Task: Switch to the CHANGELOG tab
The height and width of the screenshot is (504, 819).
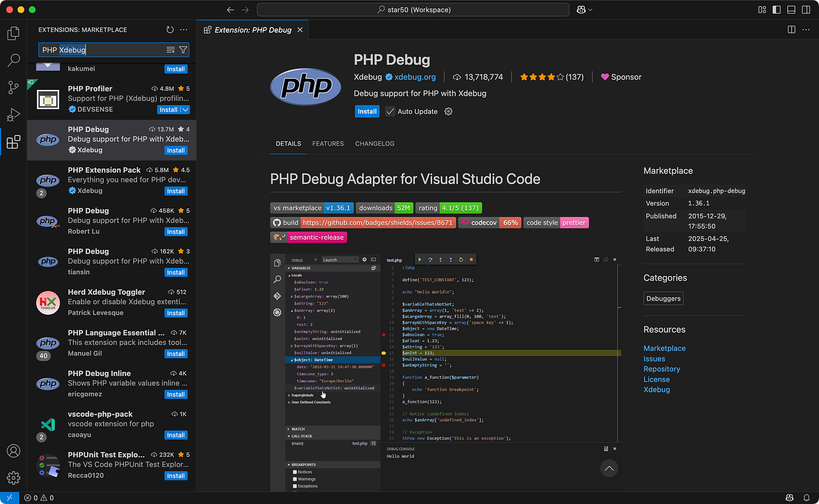Action: [x=375, y=144]
